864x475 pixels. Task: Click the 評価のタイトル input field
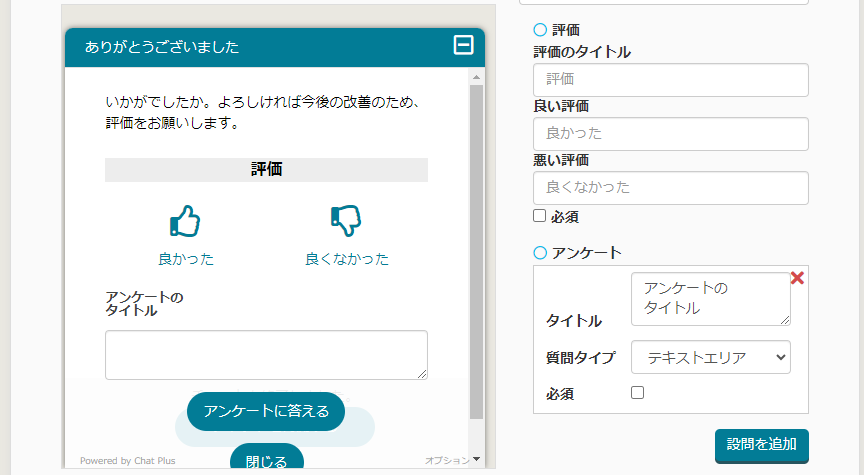[x=670, y=80]
